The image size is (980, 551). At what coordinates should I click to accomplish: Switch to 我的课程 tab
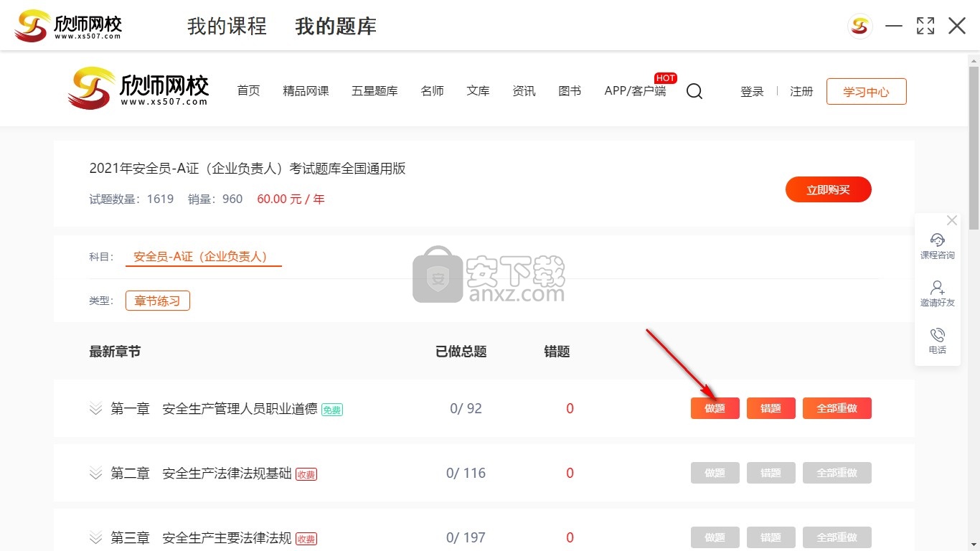click(227, 27)
